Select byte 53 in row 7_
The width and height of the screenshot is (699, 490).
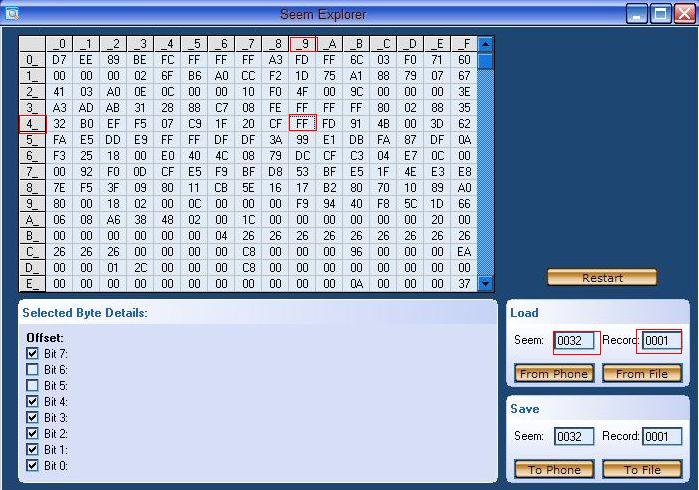pyautogui.click(x=302, y=172)
